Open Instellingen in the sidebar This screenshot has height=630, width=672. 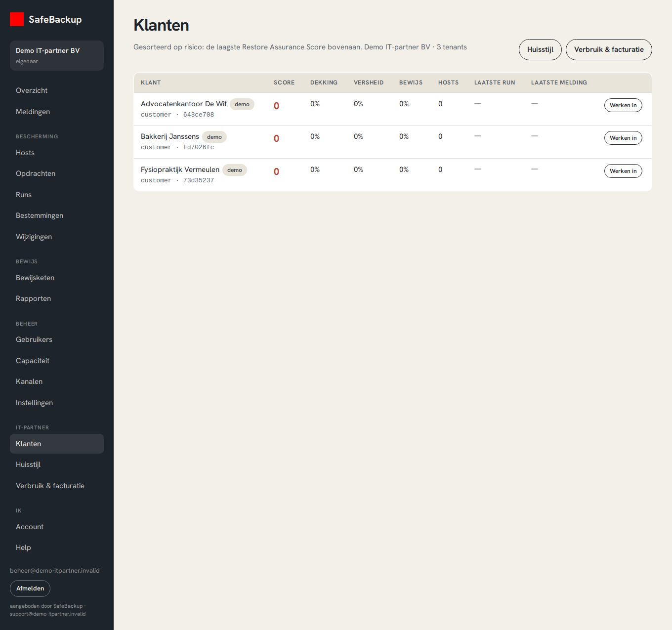coord(57,403)
